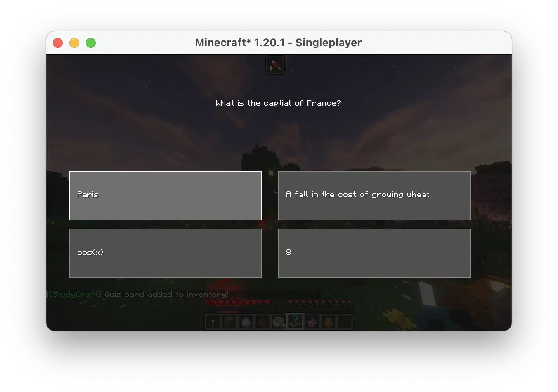This screenshot has width=558, height=392.
Task: Click the status effect icon above the question
Action: coord(275,65)
